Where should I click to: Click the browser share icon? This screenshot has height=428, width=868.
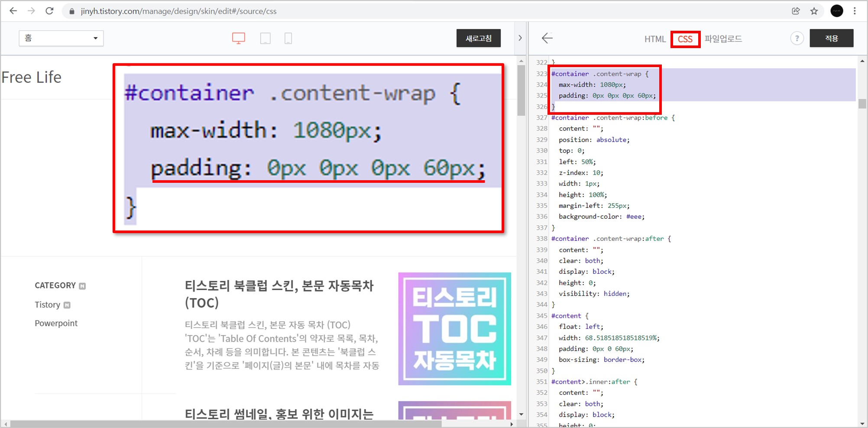(x=796, y=11)
